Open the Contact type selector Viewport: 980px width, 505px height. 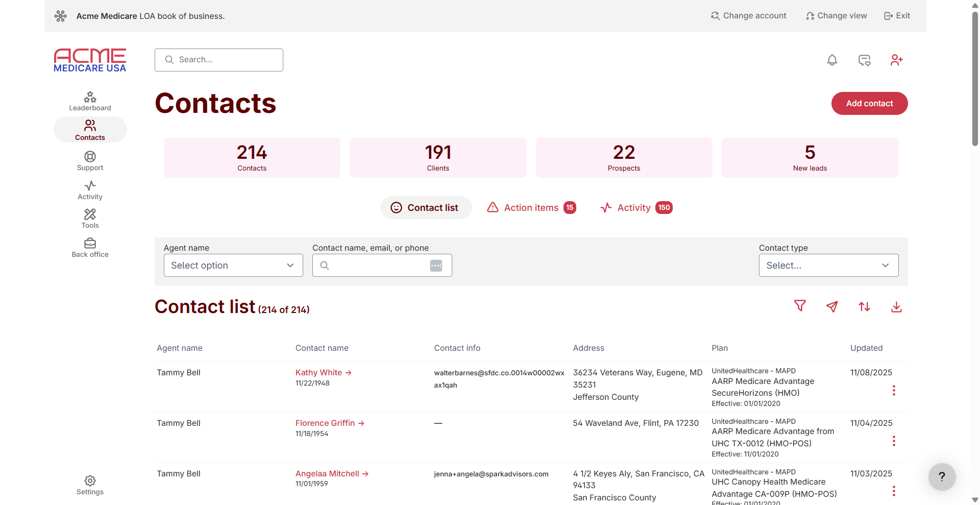pyautogui.click(x=828, y=265)
